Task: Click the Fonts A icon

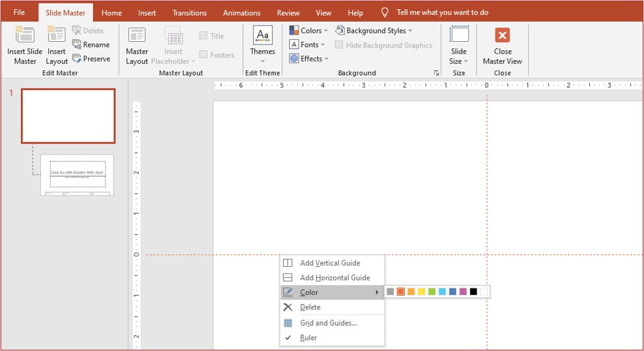Action: [x=294, y=44]
